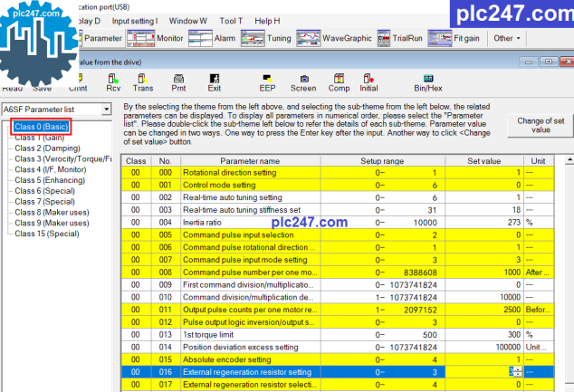Click the Rcv receive icon
The width and height of the screenshot is (574, 392).
click(113, 82)
